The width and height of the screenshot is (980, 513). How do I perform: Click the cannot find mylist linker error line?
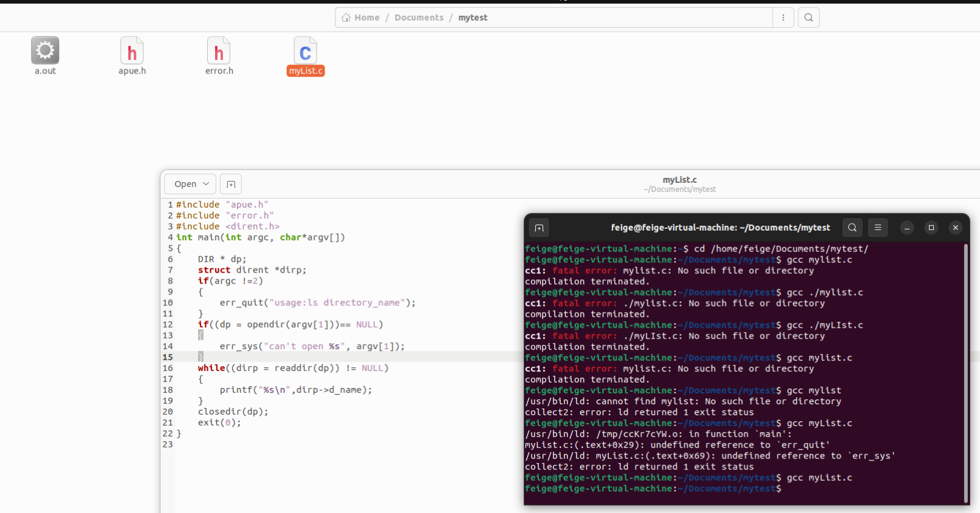(x=683, y=401)
